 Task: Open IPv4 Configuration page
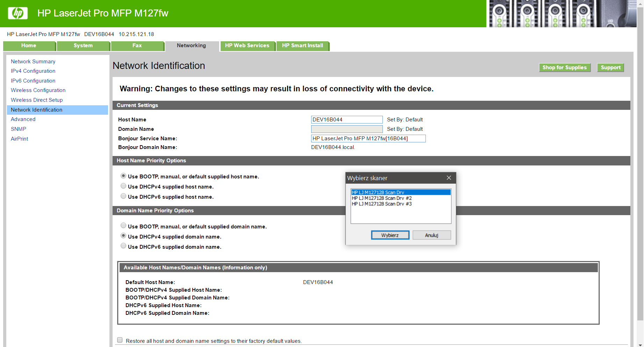(x=33, y=71)
